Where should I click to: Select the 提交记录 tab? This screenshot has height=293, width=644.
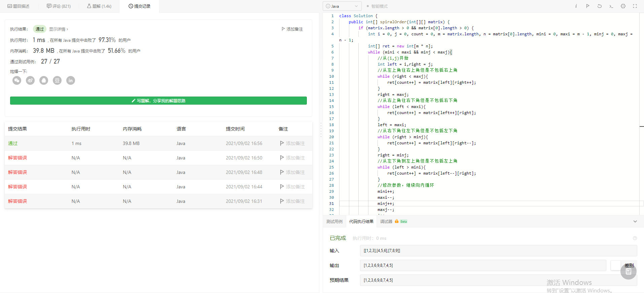click(139, 6)
